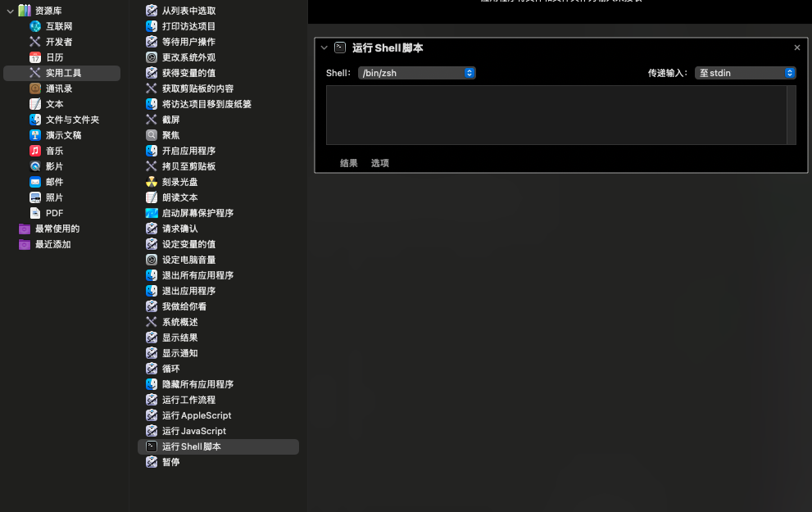Image resolution: width=812 pixels, height=512 pixels.
Task: Collapse the 运行Shell脚本 action panel
Action: pos(324,48)
